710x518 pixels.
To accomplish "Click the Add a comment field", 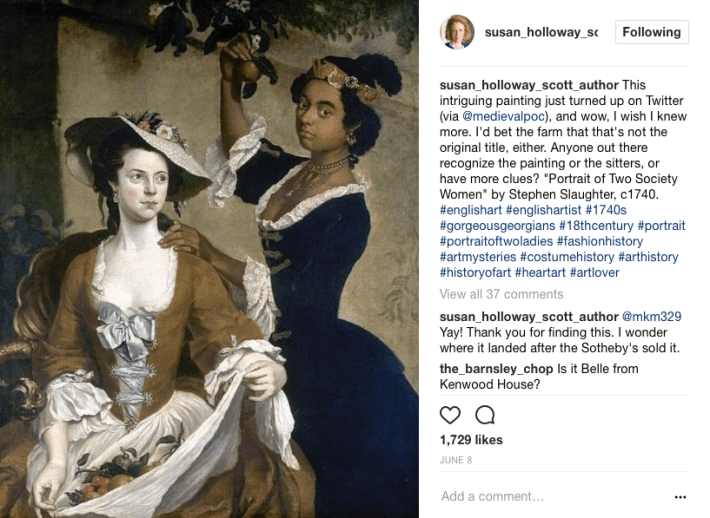I will (x=555, y=496).
